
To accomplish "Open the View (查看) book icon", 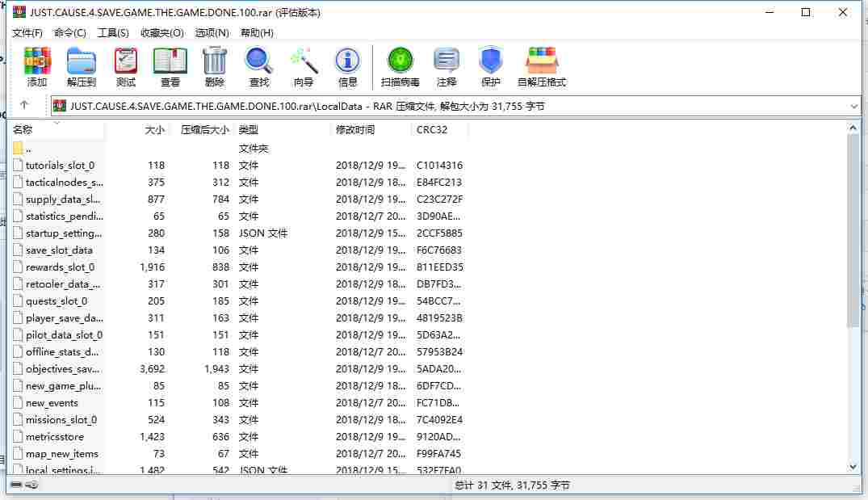I will (170, 61).
